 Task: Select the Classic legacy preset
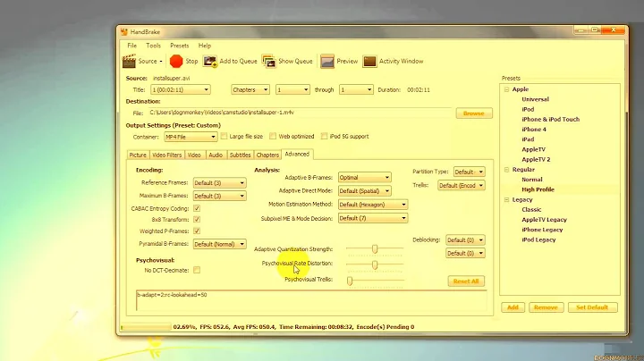click(x=531, y=210)
